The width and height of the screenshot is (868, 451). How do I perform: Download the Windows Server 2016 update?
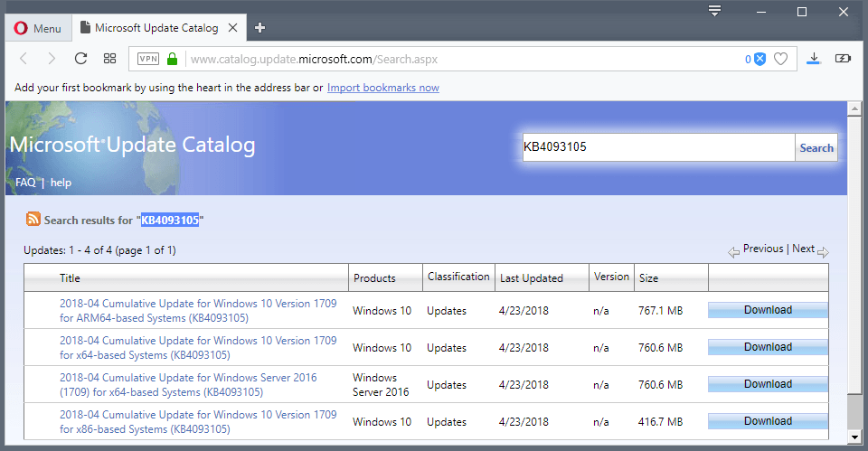(x=768, y=384)
